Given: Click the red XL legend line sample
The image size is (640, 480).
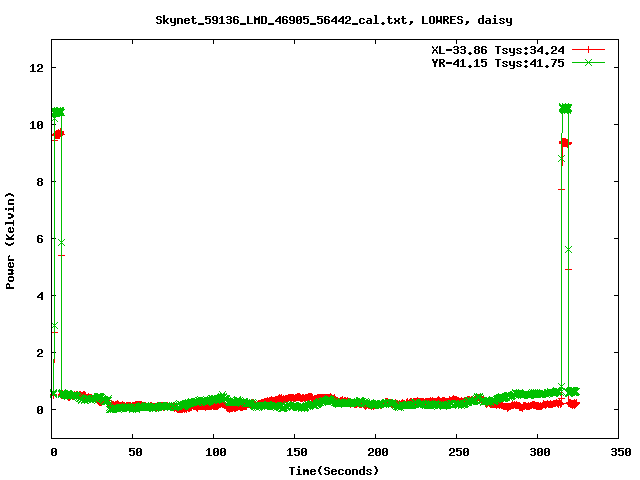Looking at the screenshot, I should pos(588,50).
